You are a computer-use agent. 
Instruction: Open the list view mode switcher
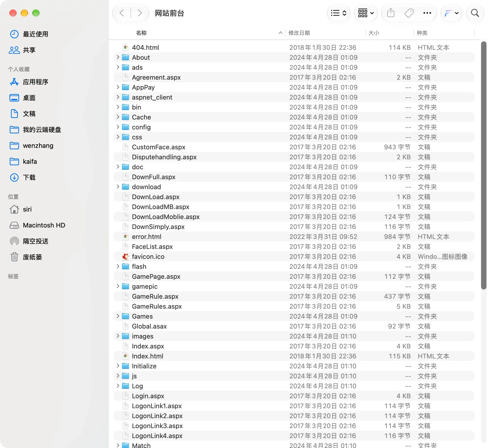click(338, 13)
